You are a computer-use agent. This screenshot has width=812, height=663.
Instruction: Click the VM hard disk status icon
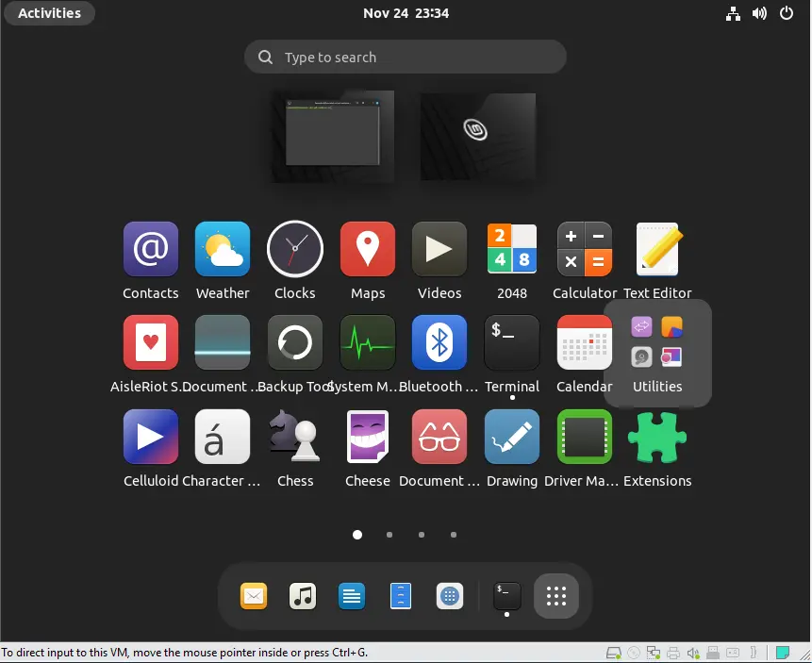point(614,653)
